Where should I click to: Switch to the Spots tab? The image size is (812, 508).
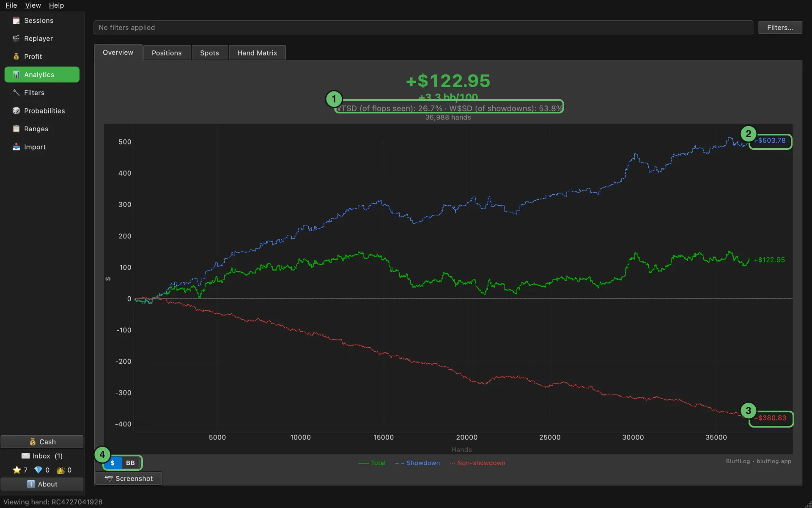210,53
